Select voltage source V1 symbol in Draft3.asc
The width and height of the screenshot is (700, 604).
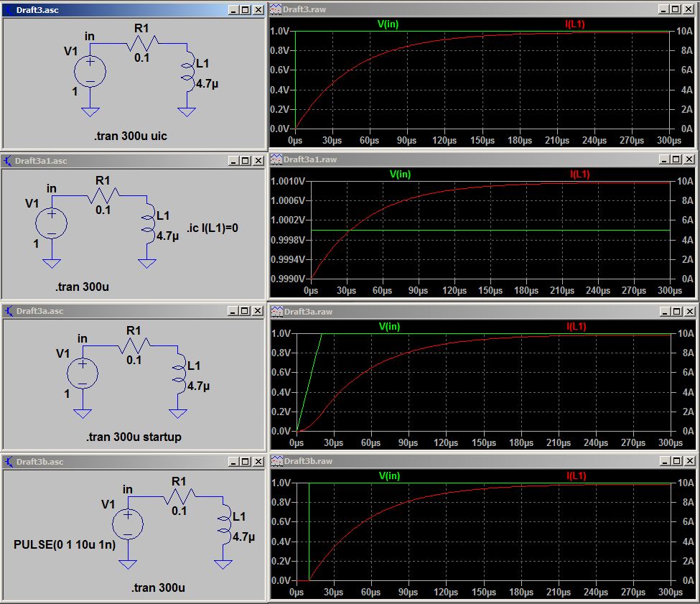click(90, 71)
